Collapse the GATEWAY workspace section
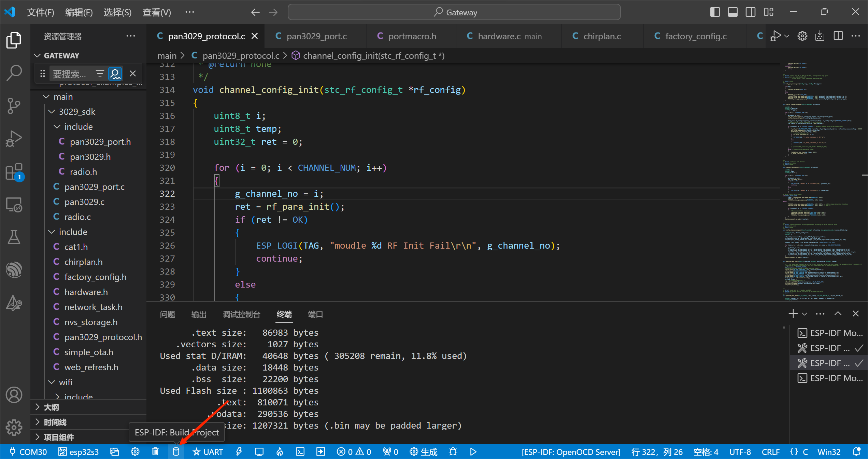This screenshot has width=868, height=459. (x=61, y=56)
